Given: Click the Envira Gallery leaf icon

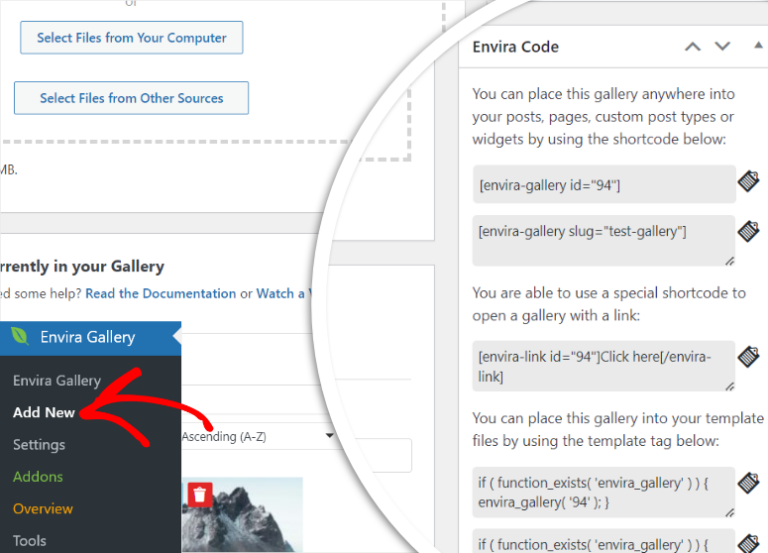Looking at the screenshot, I should pos(20,337).
